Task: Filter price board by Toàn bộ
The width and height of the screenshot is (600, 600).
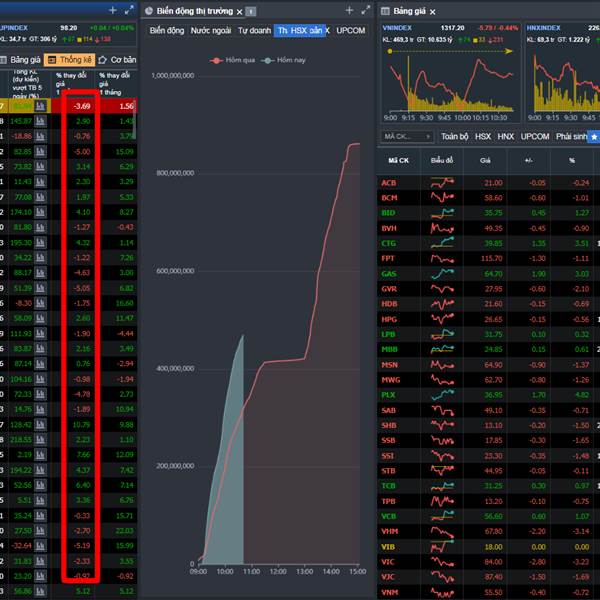Action: 455,137
